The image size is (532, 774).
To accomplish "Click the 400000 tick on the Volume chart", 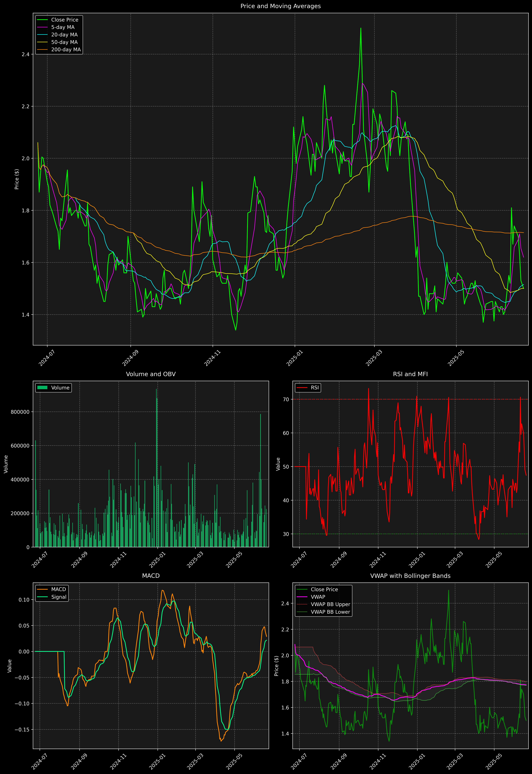I will pos(20,479).
